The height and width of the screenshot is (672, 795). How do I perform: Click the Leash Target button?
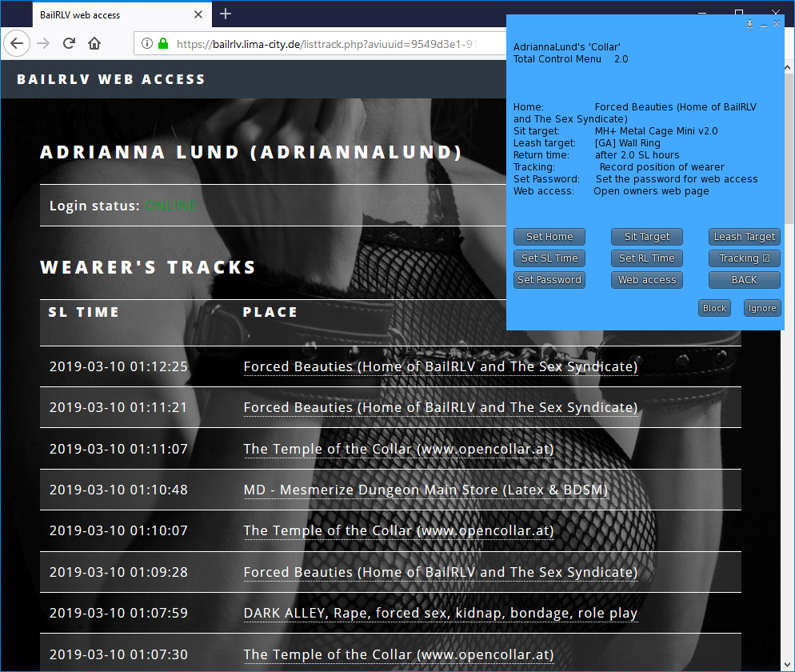coord(744,237)
